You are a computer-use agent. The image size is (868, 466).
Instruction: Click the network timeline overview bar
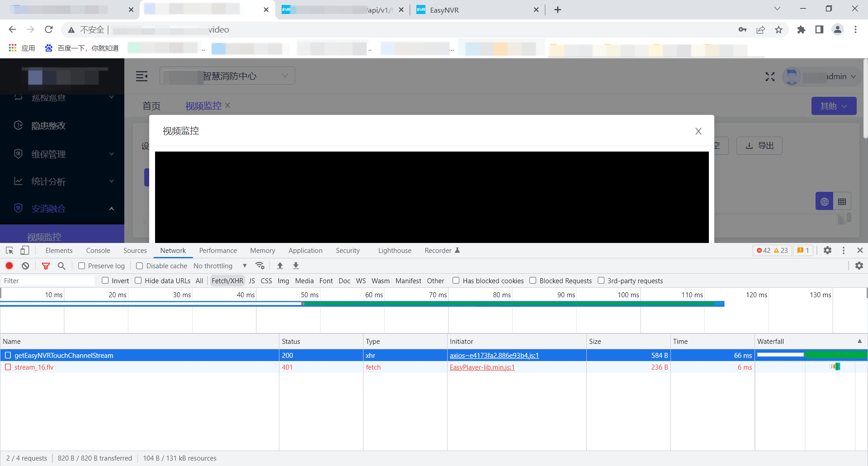pos(362,304)
